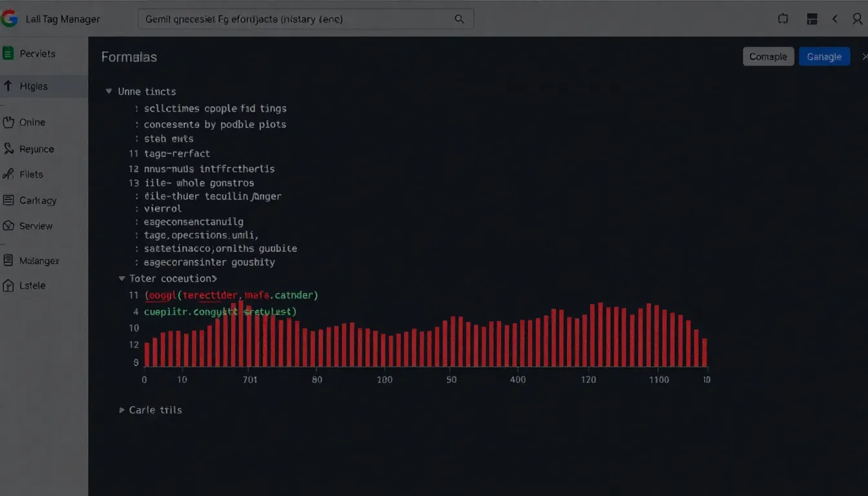Click the refresh screen icon in the header
The width and height of the screenshot is (868, 496).
[783, 19]
